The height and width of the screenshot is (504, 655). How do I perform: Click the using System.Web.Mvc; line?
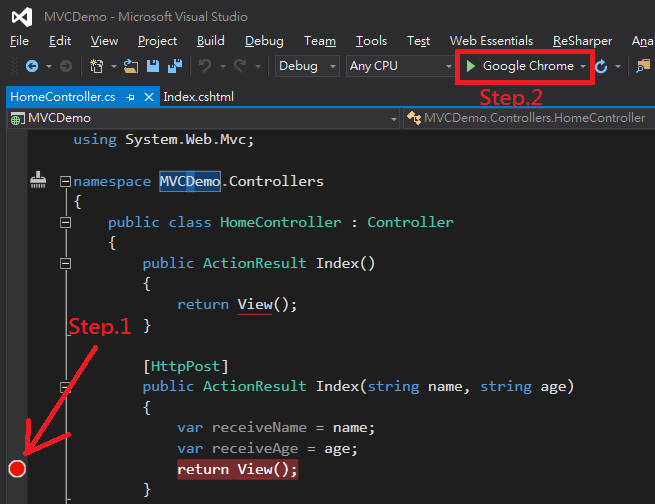coord(163,139)
